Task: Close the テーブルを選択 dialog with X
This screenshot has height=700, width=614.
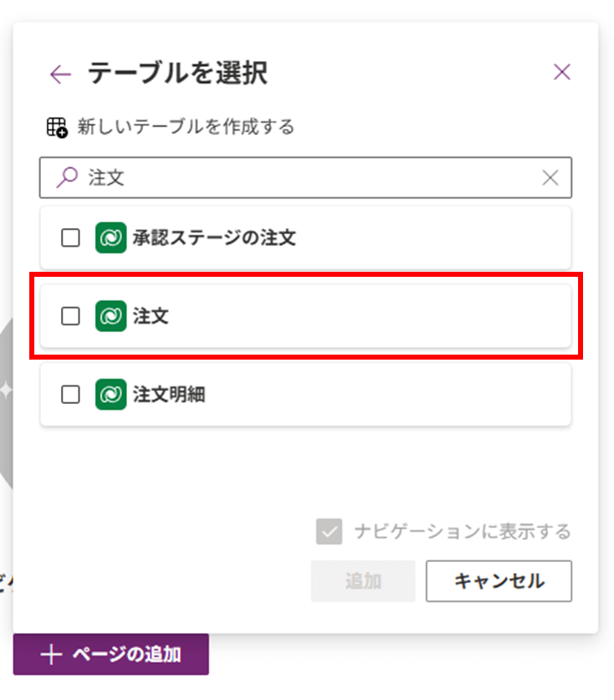Action: pyautogui.click(x=562, y=72)
